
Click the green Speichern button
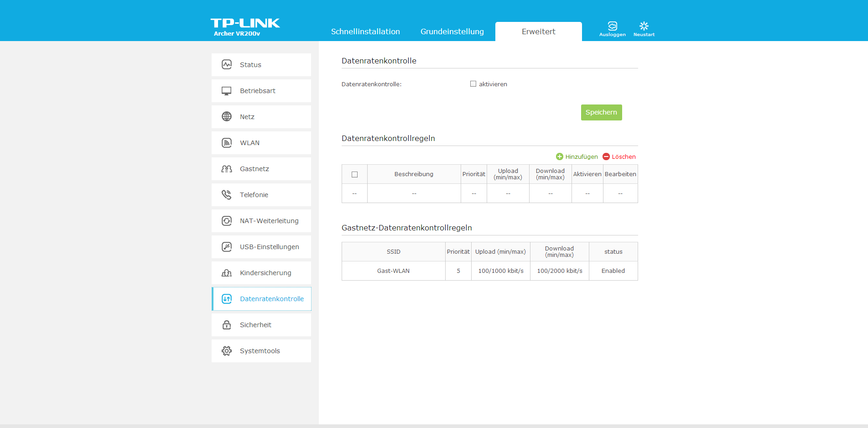point(601,112)
